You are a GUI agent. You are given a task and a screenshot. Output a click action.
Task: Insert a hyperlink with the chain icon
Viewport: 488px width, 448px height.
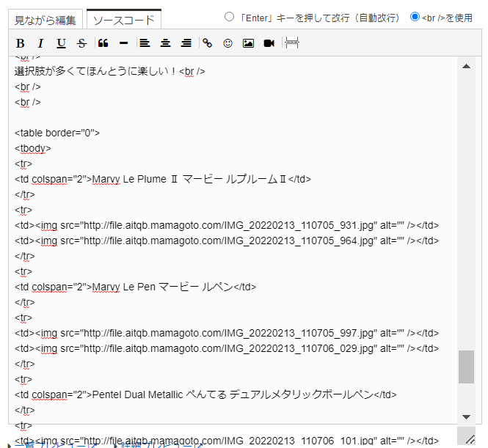[x=207, y=43]
